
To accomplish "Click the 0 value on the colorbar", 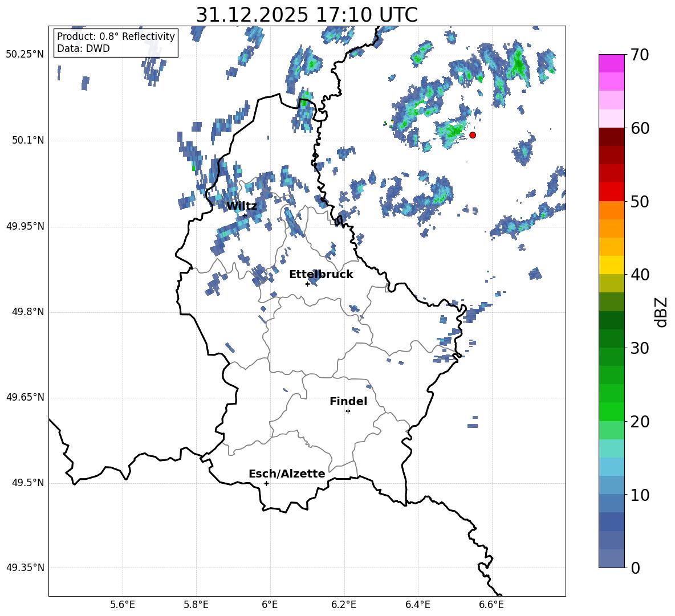I will click(635, 568).
